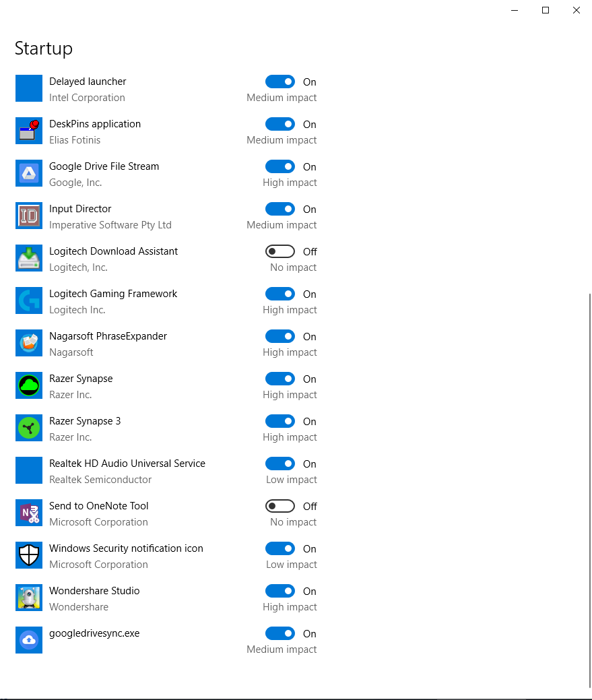592x700 pixels.
Task: Click the Razer Synapse 3 icon
Action: pyautogui.click(x=29, y=428)
